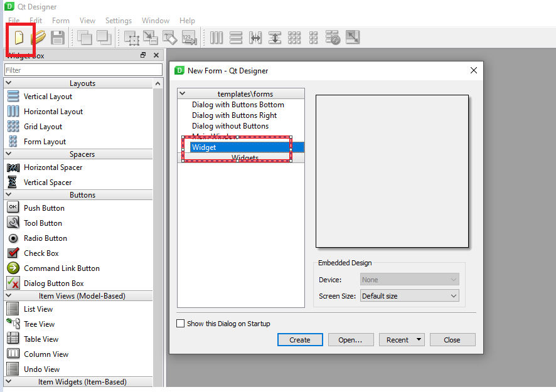The image size is (556, 392).
Task: Open the File menu
Action: (x=14, y=21)
